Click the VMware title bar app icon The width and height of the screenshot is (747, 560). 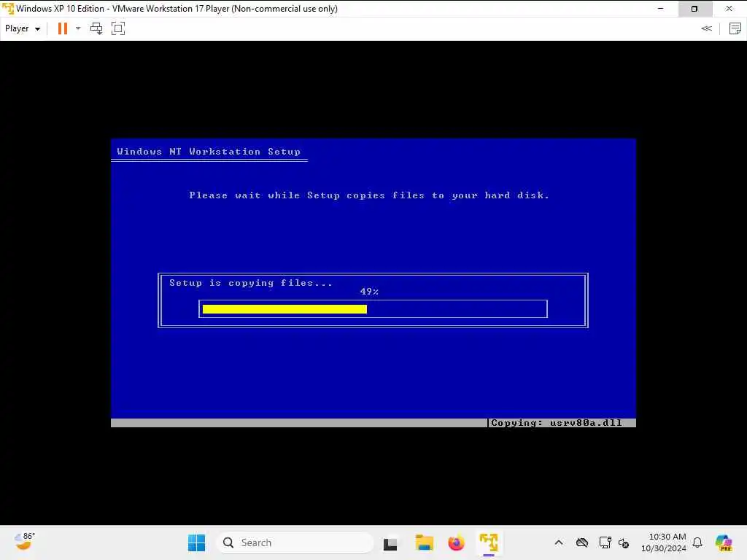tap(7, 9)
